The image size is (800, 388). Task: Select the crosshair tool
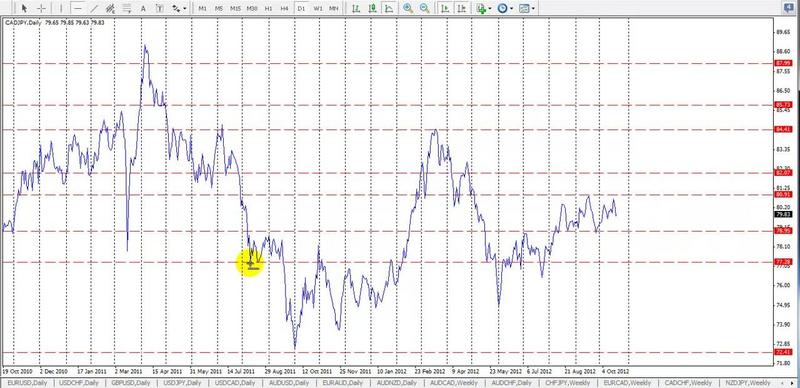coord(42,8)
